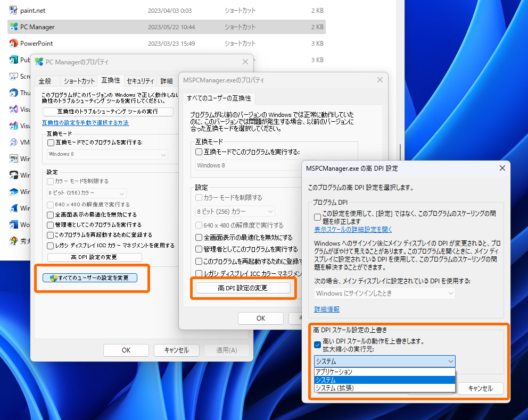The image size is (528, 420).
Task: Close the PC Managerのプロパティ window
Action: click(245, 62)
